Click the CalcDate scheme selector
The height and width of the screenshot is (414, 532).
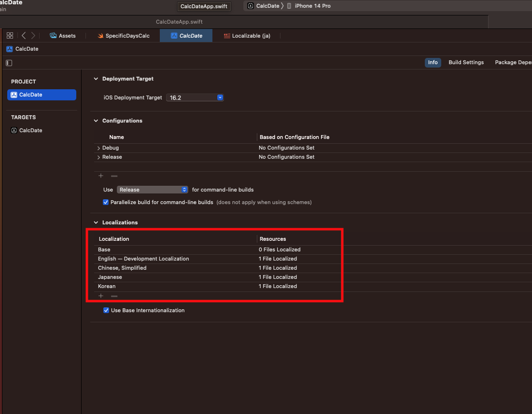click(x=263, y=6)
